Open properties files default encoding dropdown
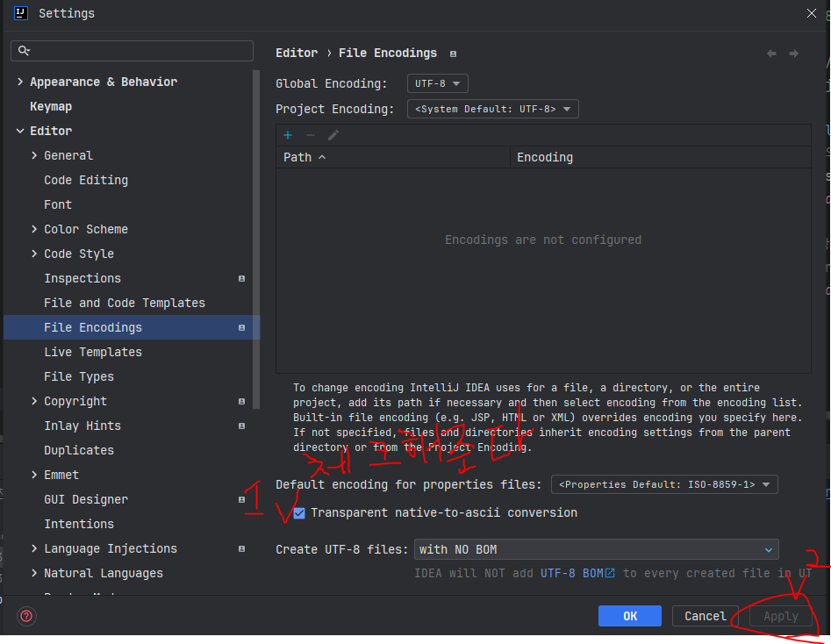This screenshot has width=831, height=644. (x=664, y=484)
